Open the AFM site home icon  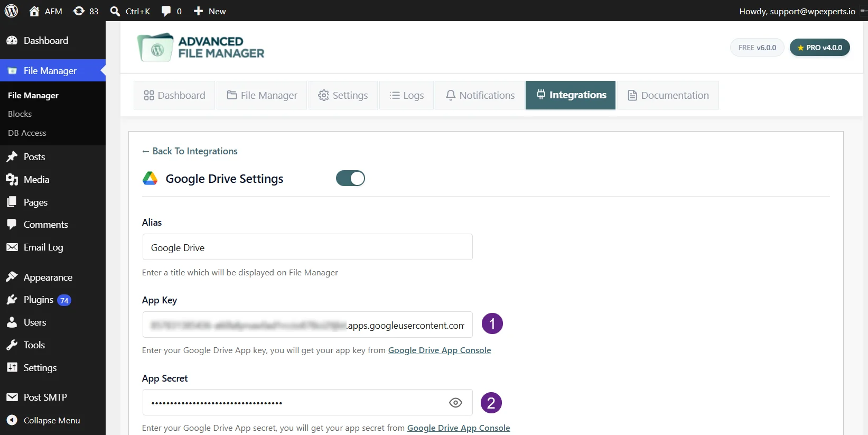coord(34,11)
